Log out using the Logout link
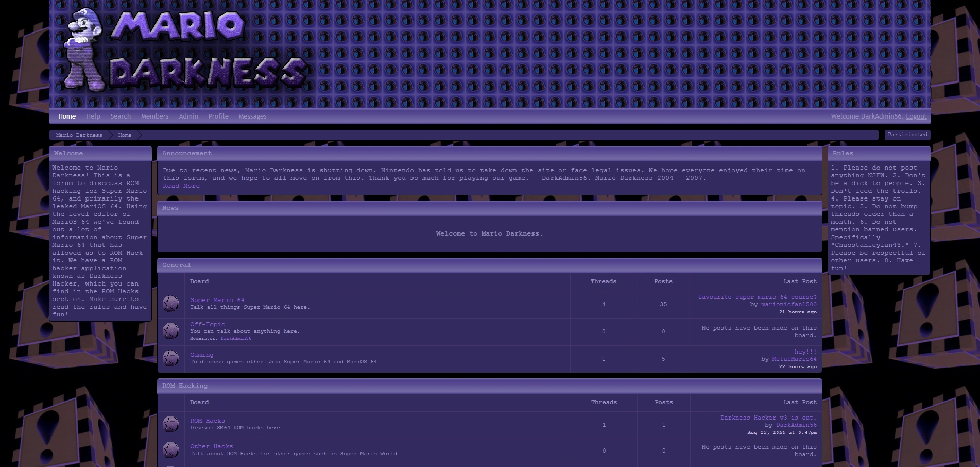The height and width of the screenshot is (467, 980). click(916, 116)
